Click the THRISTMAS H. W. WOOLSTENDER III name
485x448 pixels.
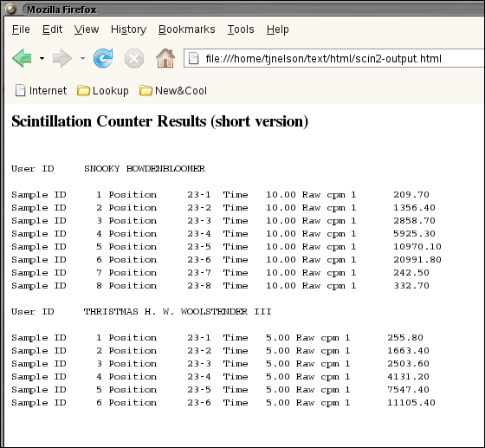point(178,312)
